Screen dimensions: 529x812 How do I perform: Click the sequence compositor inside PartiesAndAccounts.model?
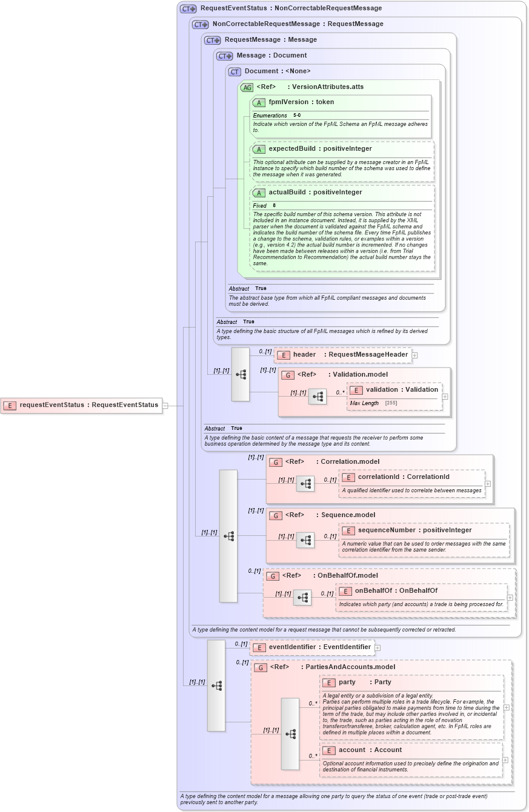290,734
